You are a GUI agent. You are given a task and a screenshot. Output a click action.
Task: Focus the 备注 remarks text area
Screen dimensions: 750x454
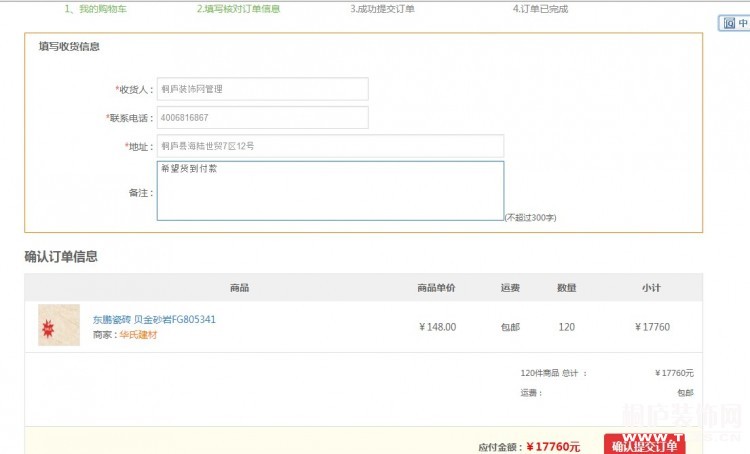point(330,190)
